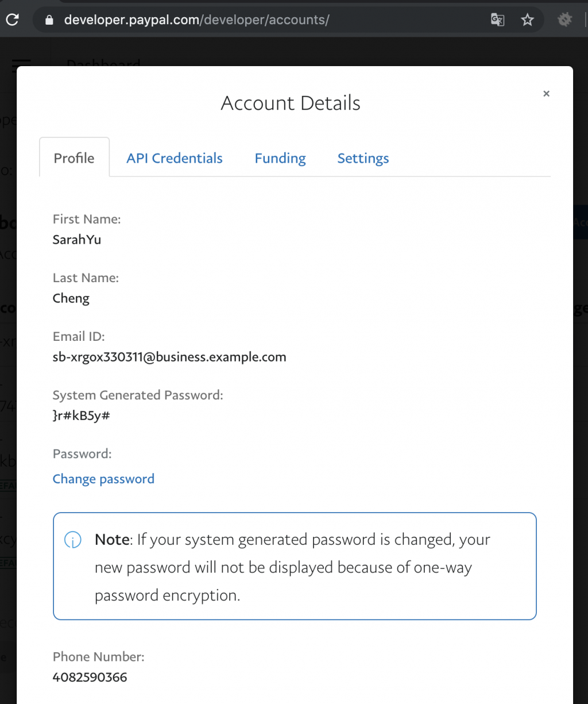Close the Account Details dialog
588x704 pixels.
coord(546,94)
